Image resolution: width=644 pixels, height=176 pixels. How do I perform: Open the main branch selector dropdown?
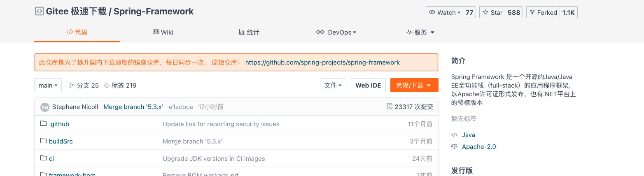(48, 85)
